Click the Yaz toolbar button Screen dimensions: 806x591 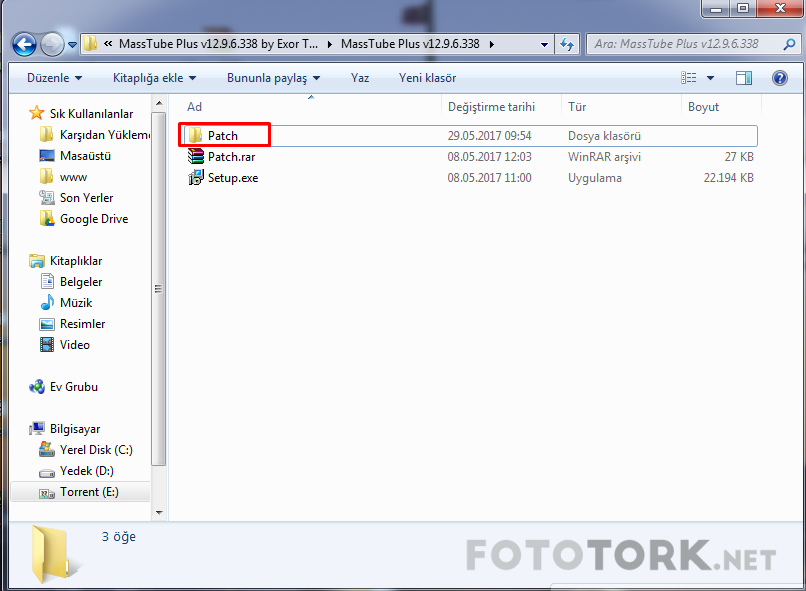360,78
